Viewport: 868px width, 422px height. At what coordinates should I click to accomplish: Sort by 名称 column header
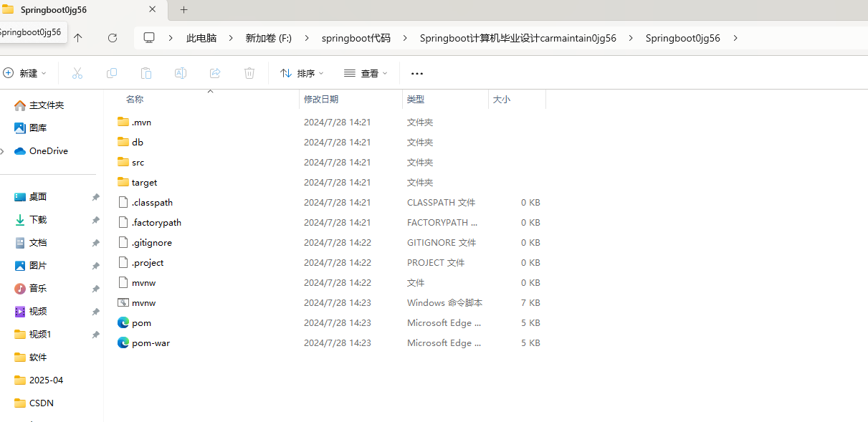tap(135, 100)
